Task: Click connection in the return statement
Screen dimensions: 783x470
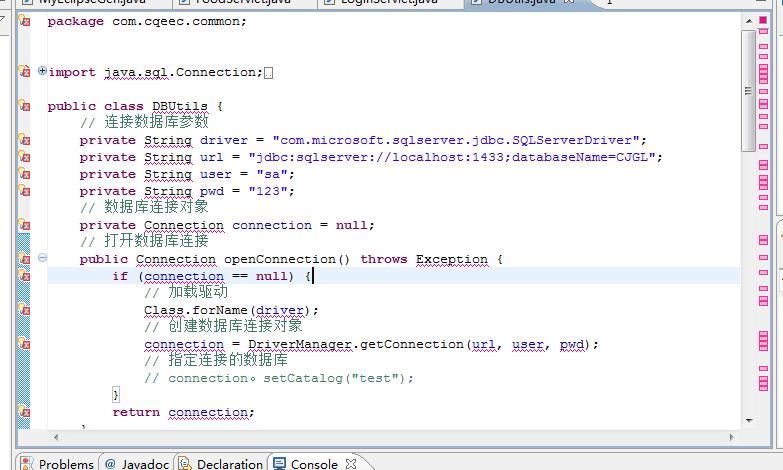Action: (208, 412)
